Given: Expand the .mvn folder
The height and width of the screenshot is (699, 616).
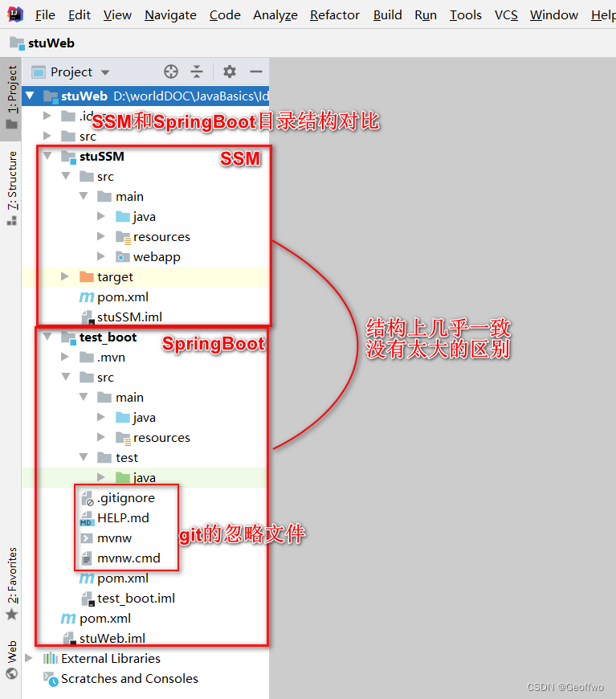Looking at the screenshot, I should 64,357.
